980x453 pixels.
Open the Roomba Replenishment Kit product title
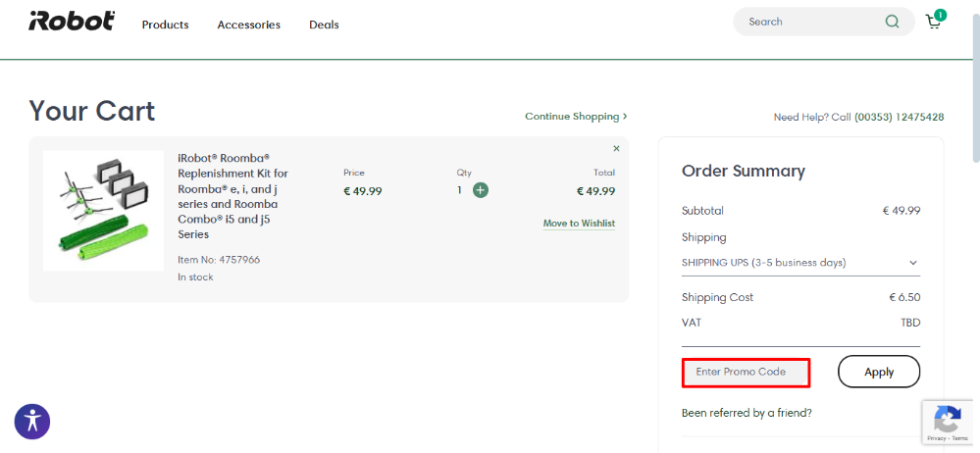pyautogui.click(x=233, y=195)
